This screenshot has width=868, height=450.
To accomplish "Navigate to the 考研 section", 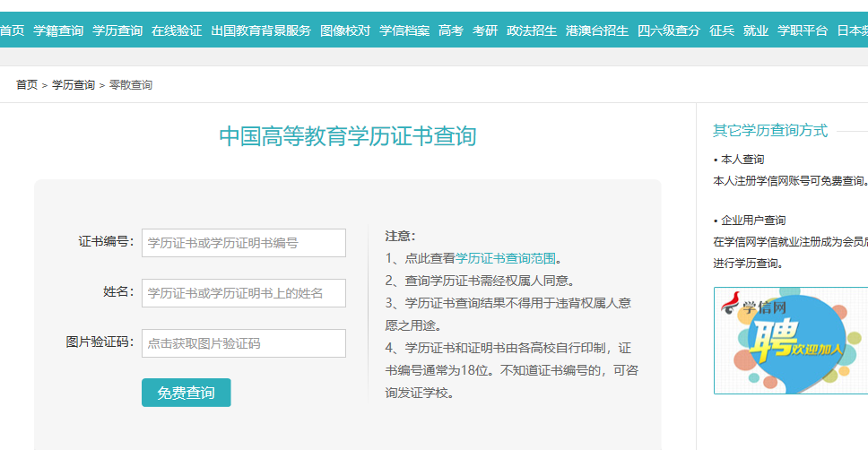I will pos(485,30).
